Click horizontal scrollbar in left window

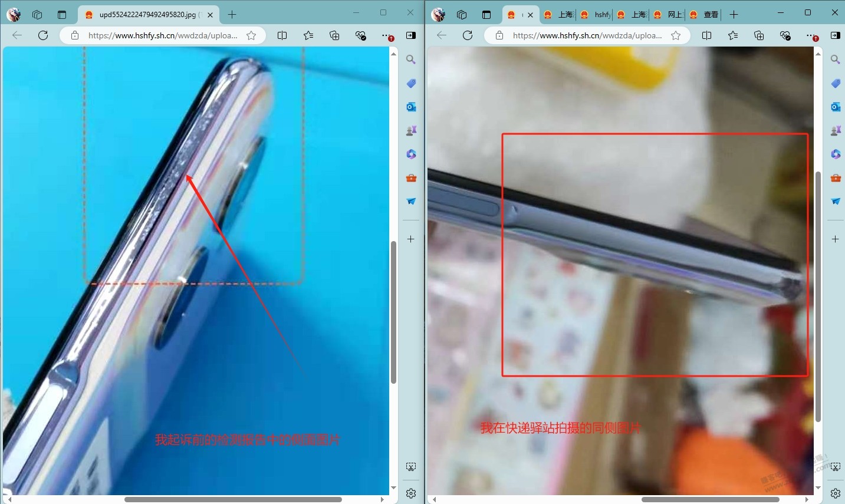click(233, 499)
